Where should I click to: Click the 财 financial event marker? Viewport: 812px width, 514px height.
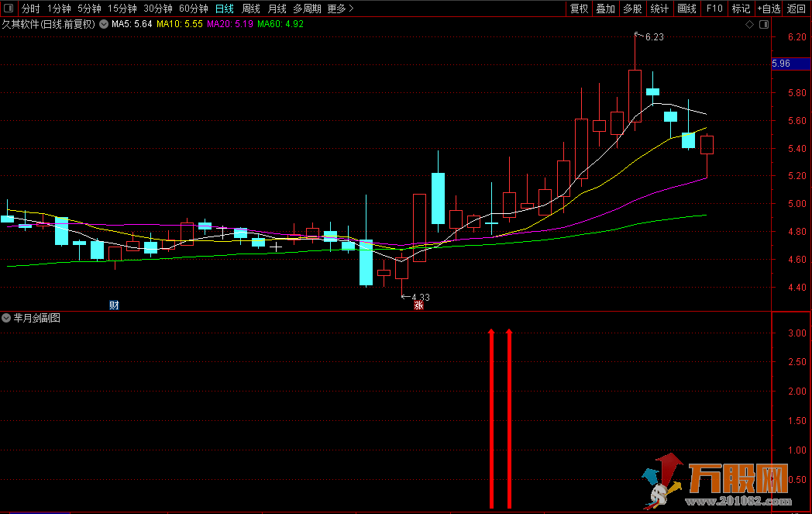point(114,305)
